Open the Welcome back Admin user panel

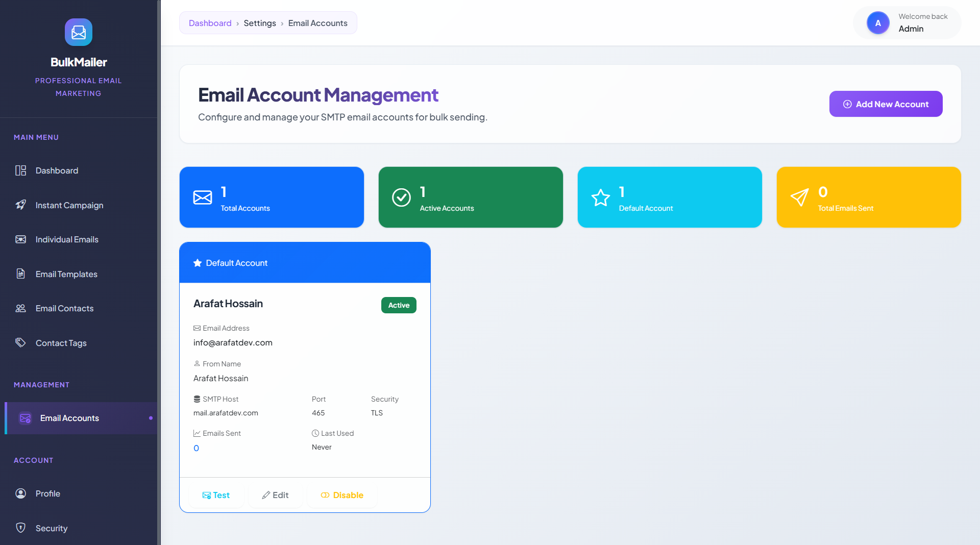point(907,23)
